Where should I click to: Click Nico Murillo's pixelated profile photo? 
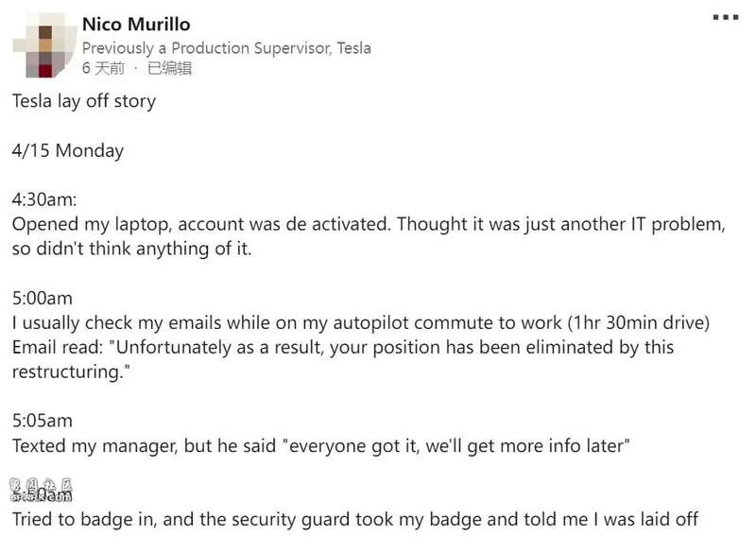coord(45,45)
